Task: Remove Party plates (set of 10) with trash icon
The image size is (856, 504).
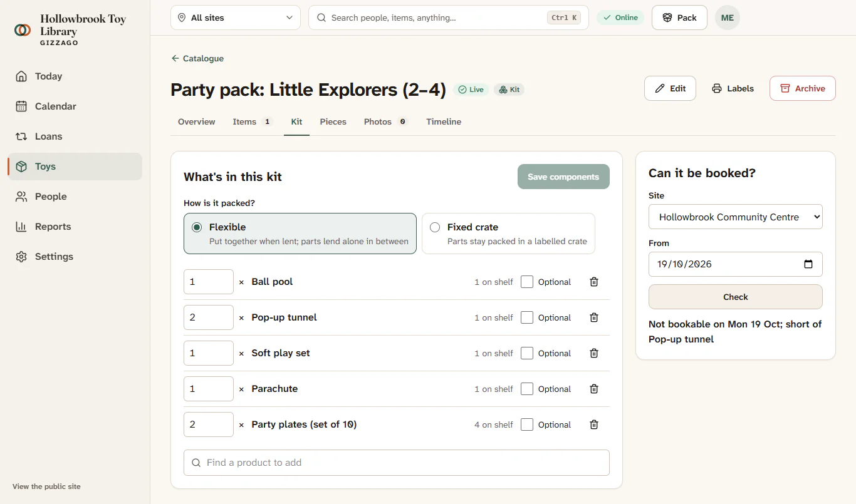Action: click(x=594, y=424)
